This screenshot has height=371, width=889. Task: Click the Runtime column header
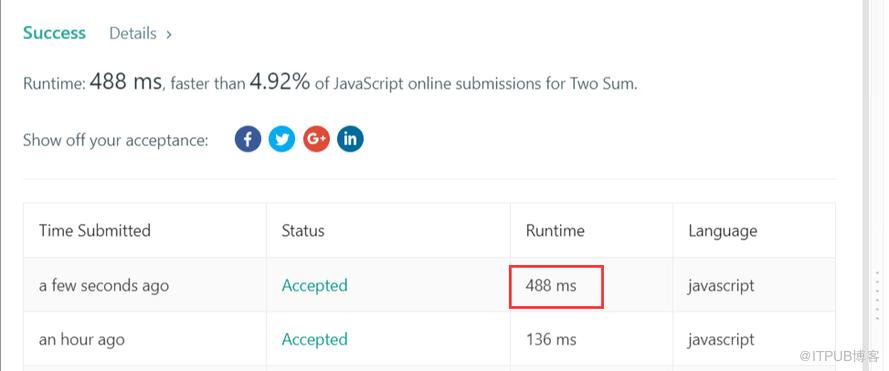point(555,230)
